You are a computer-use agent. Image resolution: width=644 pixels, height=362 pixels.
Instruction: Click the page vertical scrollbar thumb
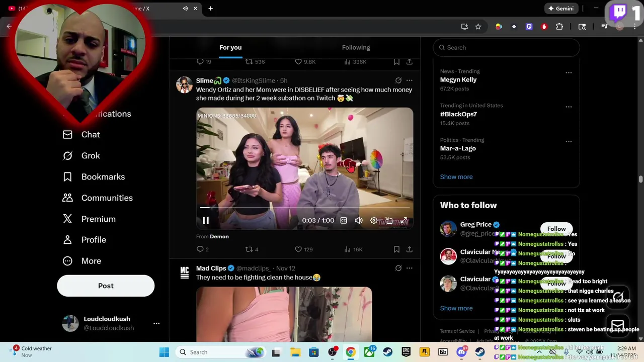point(641,179)
